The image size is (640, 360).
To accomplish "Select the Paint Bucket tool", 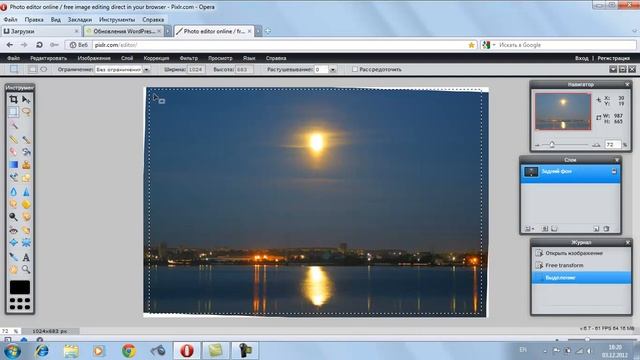I will click(26, 152).
